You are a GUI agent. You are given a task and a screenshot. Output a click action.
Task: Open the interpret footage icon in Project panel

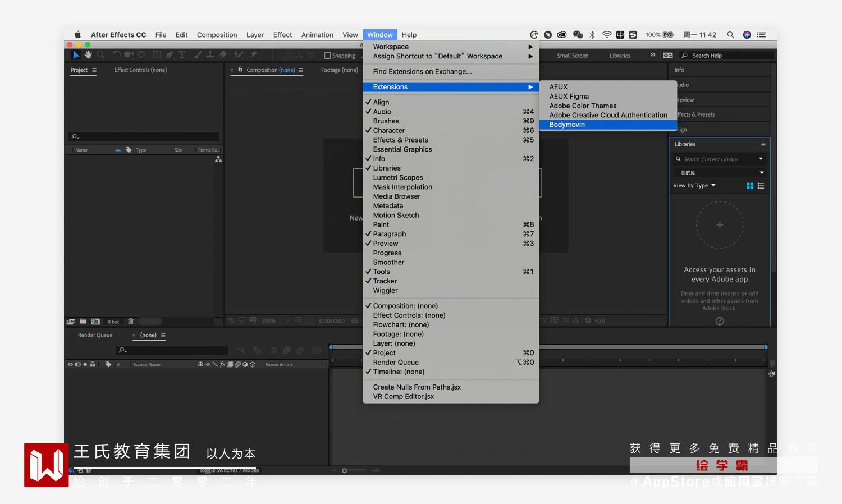click(71, 322)
